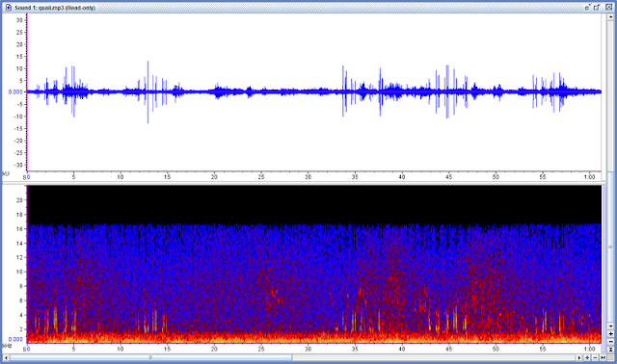Click the waveform peak near 13 seconds

pos(148,62)
